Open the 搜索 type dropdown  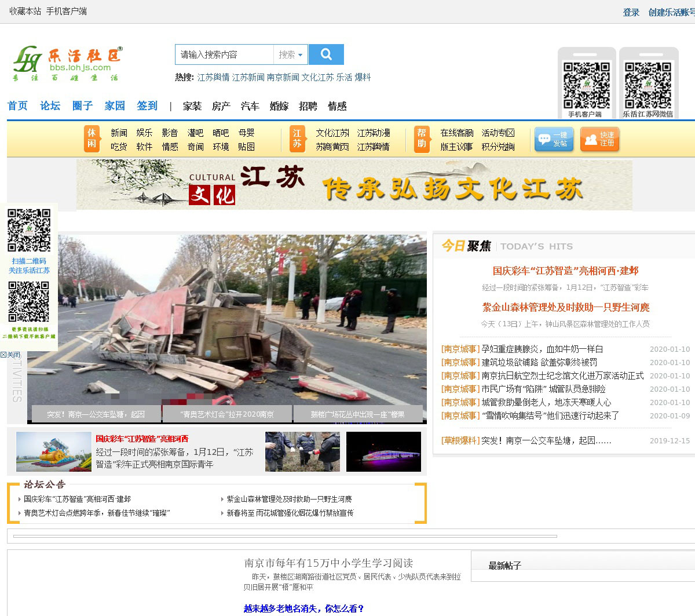click(290, 54)
